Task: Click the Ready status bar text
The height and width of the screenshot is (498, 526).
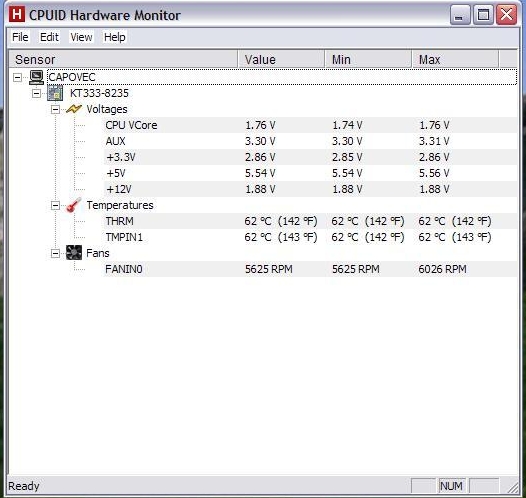Action: (23, 486)
